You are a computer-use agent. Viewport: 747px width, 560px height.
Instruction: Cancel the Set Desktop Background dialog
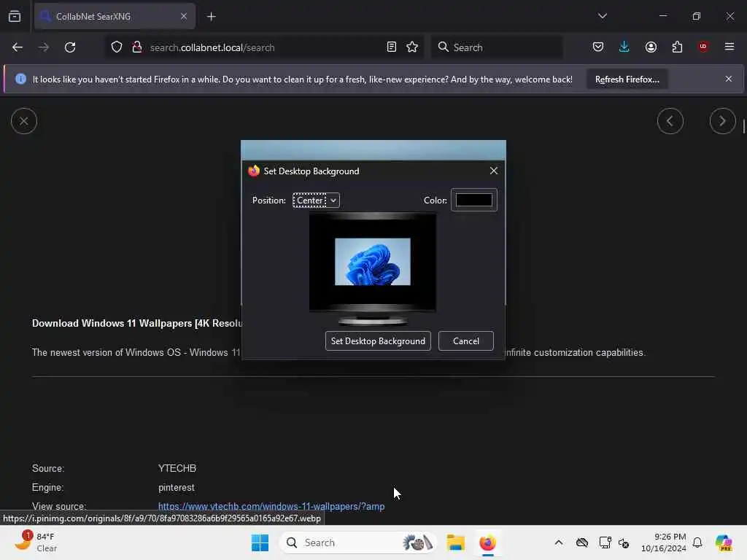coord(466,341)
